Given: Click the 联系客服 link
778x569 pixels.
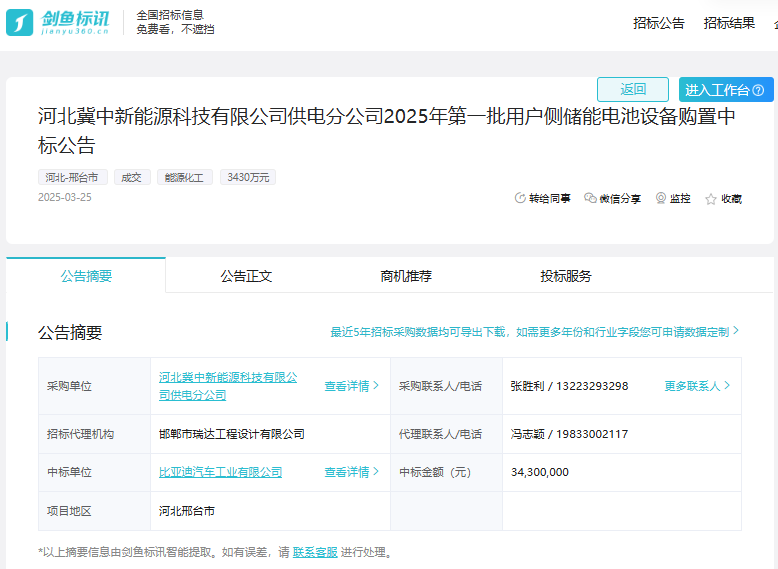Looking at the screenshot, I should pos(315,552).
